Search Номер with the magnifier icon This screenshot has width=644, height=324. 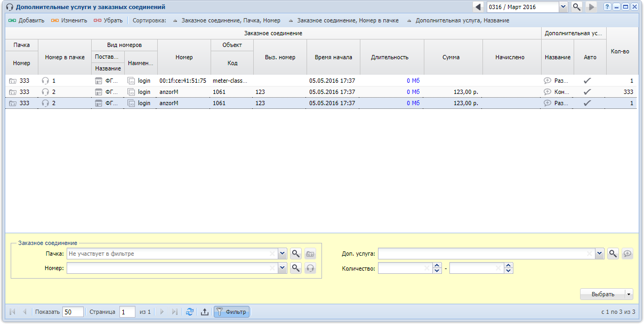(296, 268)
